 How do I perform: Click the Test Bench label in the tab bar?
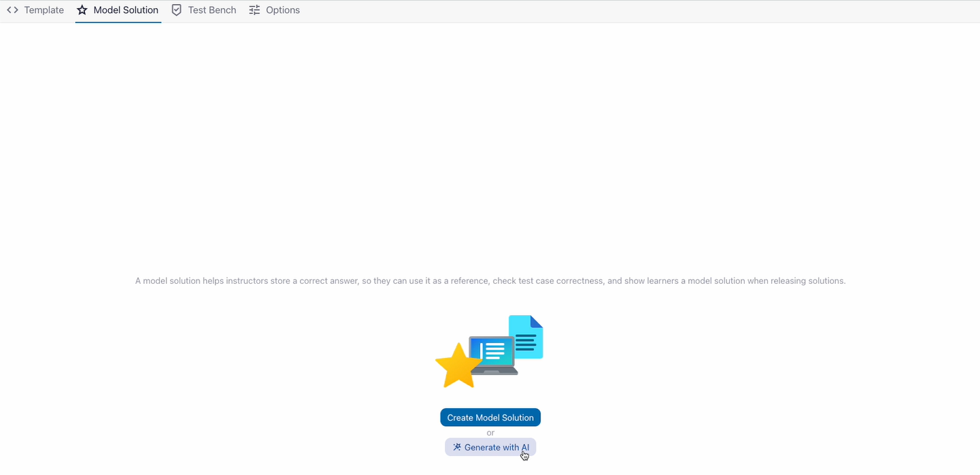click(212, 10)
